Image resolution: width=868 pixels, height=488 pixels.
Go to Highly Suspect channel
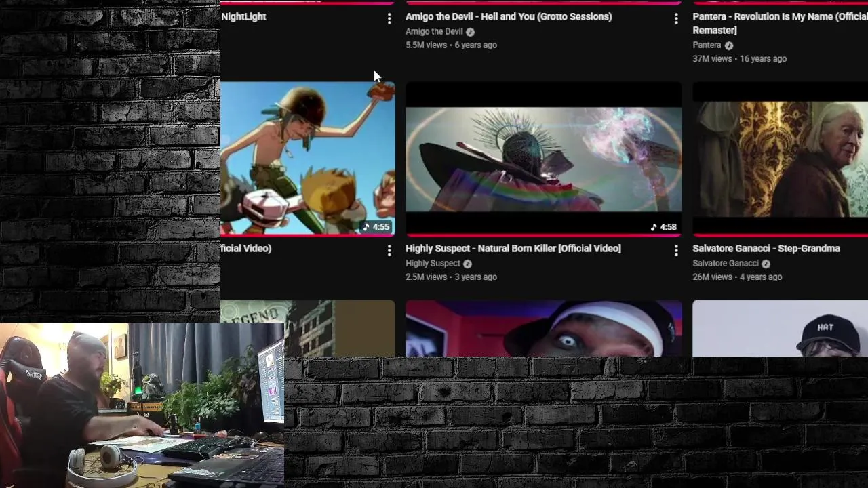point(433,263)
